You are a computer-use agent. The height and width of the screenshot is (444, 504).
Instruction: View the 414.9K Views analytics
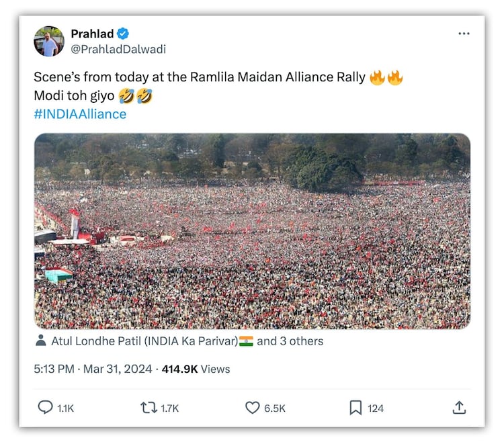(196, 369)
